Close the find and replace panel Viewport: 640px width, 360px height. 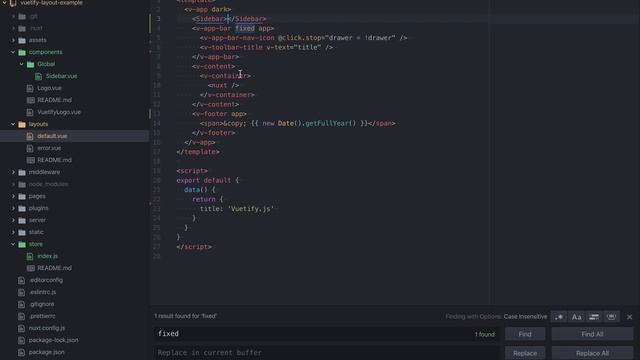click(630, 317)
